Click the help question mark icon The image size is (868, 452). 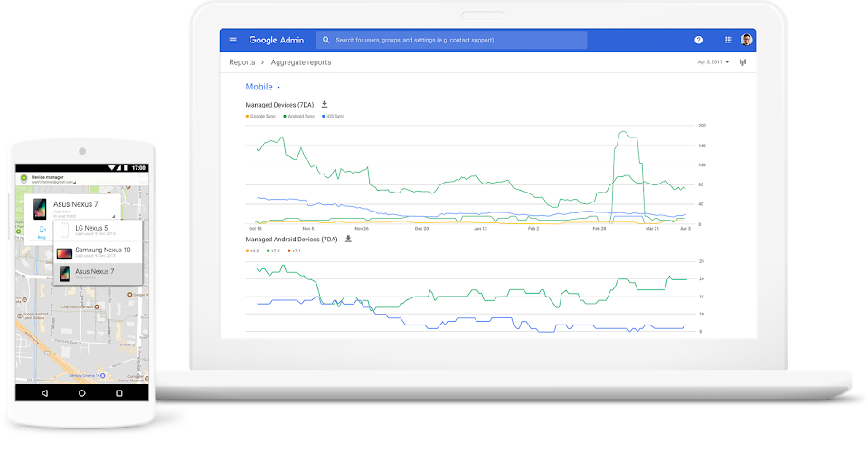[698, 40]
